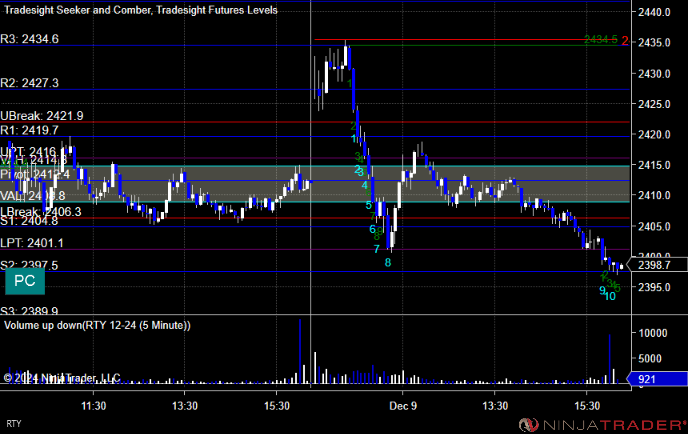The height and width of the screenshot is (434, 688).
Task: Click the RTY instrument label at bottom left
Action: click(14, 424)
